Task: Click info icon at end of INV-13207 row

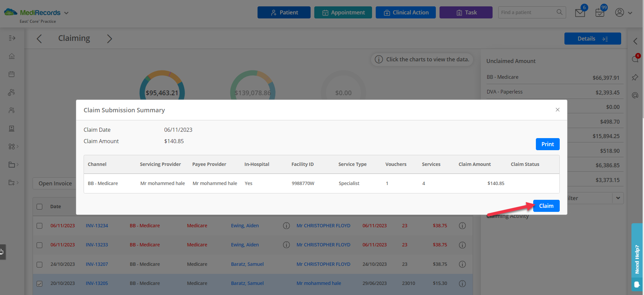Action: [x=462, y=264]
